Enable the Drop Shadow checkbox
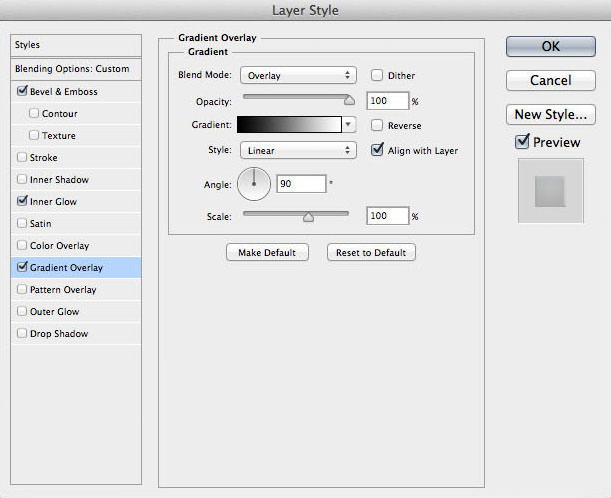The width and height of the screenshot is (611, 498). click(x=22, y=333)
